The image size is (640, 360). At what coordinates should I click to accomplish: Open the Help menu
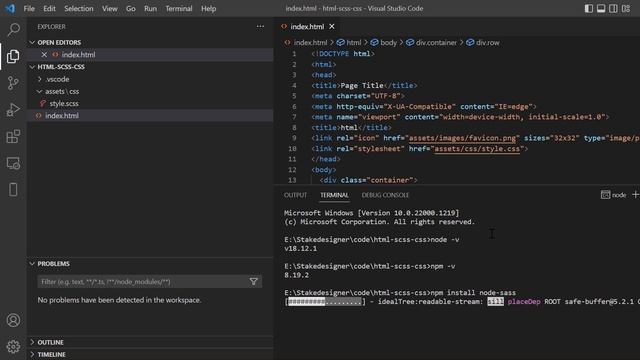click(208, 9)
